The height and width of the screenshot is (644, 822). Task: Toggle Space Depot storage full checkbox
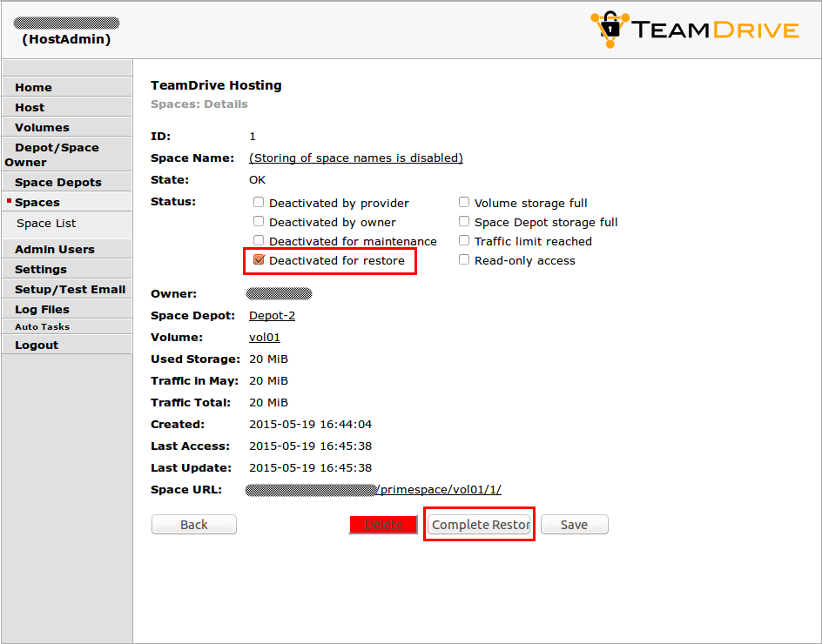464,222
